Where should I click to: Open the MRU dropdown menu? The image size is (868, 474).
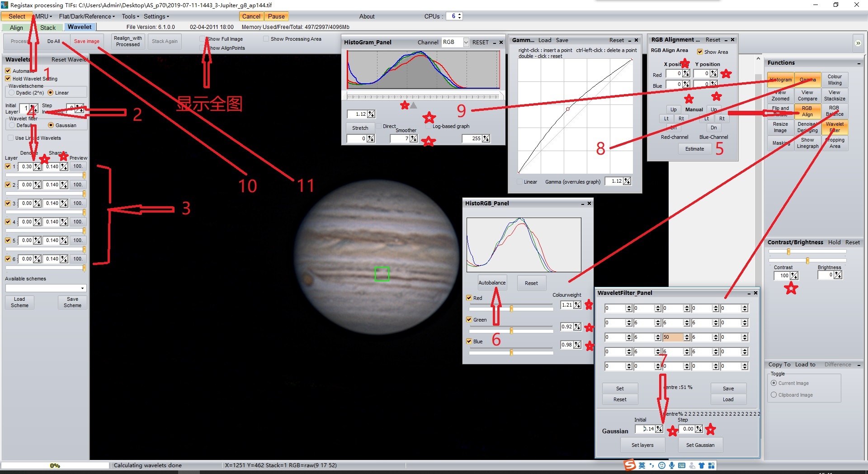pyautogui.click(x=43, y=16)
